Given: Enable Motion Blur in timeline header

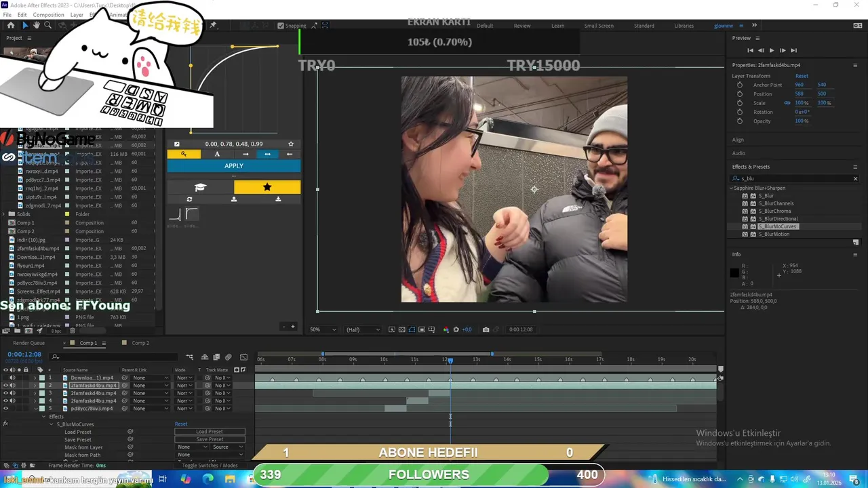Looking at the screenshot, I should tap(229, 357).
